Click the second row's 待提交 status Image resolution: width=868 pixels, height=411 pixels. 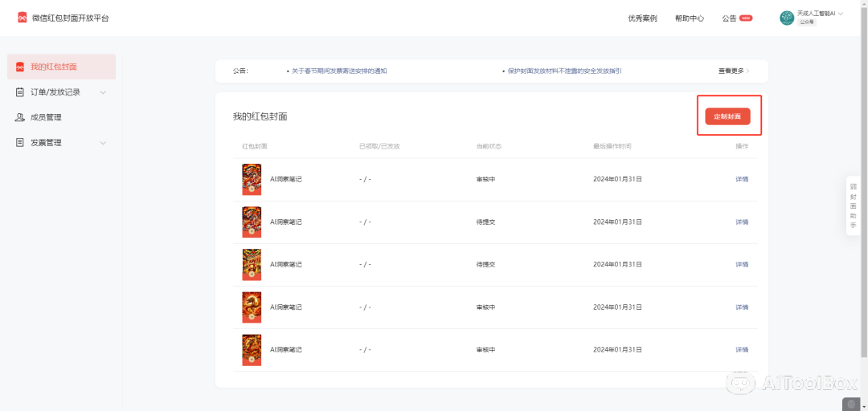485,222
